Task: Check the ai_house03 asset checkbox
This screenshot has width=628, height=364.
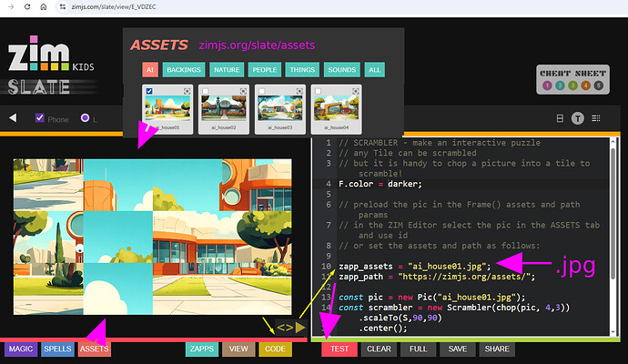Action: [x=262, y=91]
